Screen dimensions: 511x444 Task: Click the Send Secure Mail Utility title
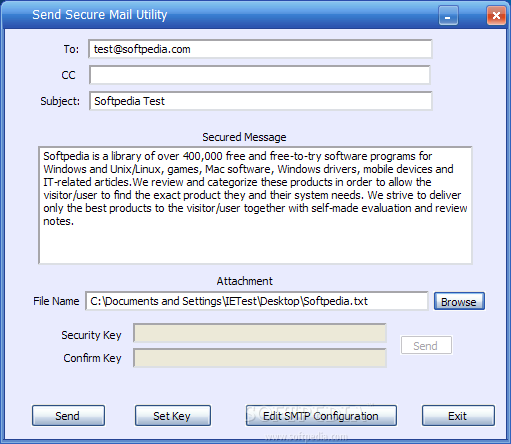[100, 15]
